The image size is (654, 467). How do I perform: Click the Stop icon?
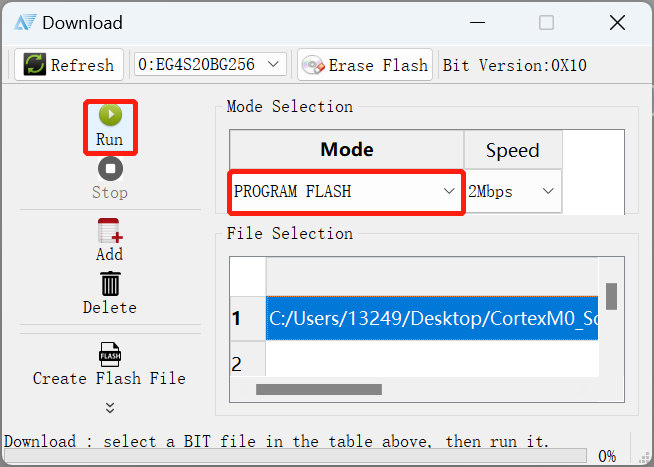[110, 169]
